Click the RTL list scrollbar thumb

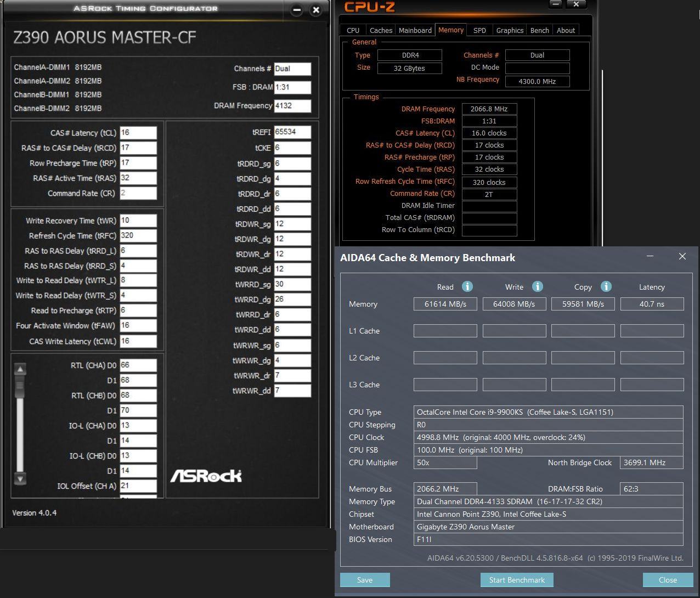coord(20,387)
